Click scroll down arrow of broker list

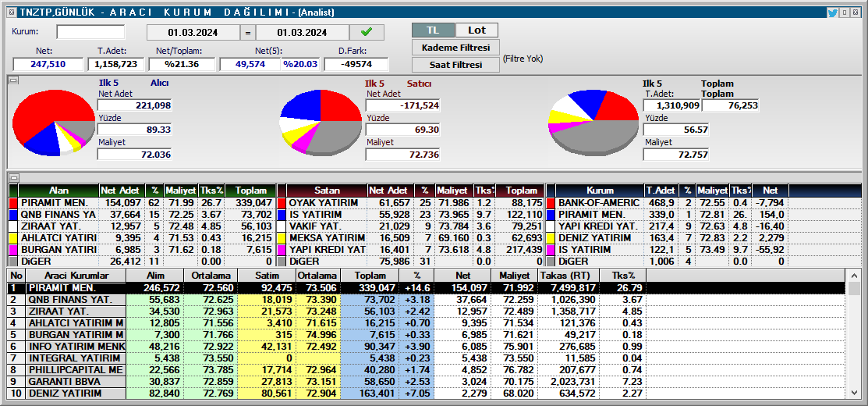tap(854, 393)
